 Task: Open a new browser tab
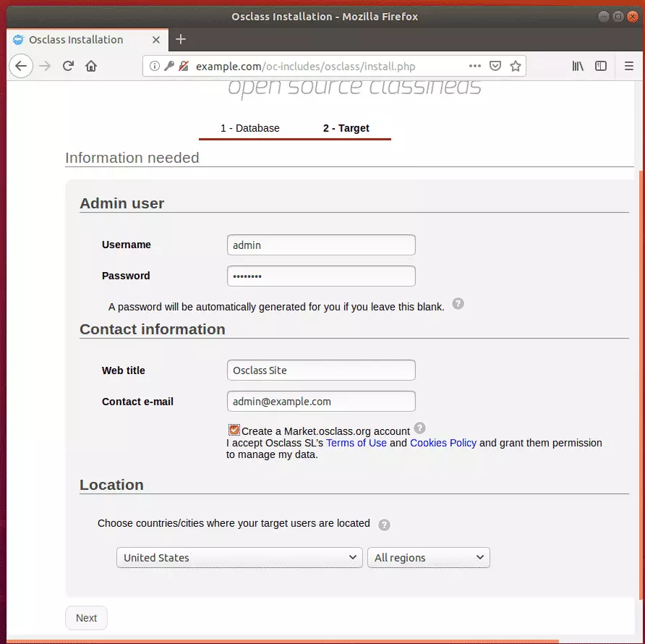181,40
